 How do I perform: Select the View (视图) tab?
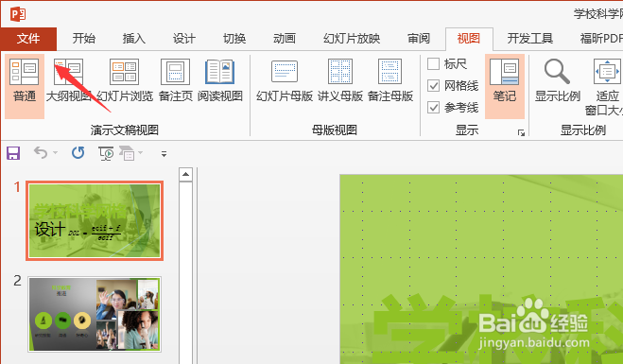(469, 39)
